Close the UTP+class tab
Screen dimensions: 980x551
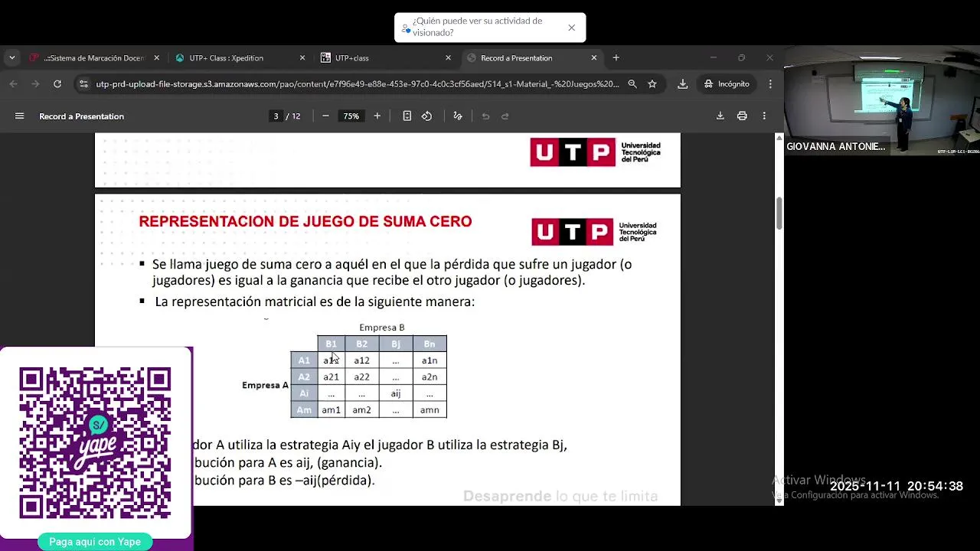point(449,58)
